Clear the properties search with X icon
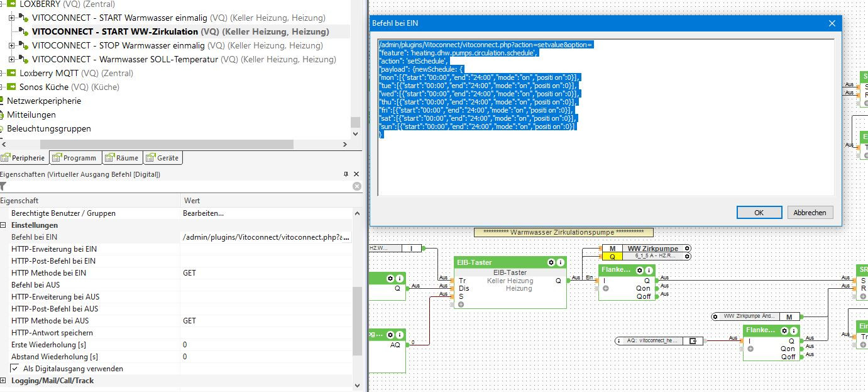 (356, 186)
